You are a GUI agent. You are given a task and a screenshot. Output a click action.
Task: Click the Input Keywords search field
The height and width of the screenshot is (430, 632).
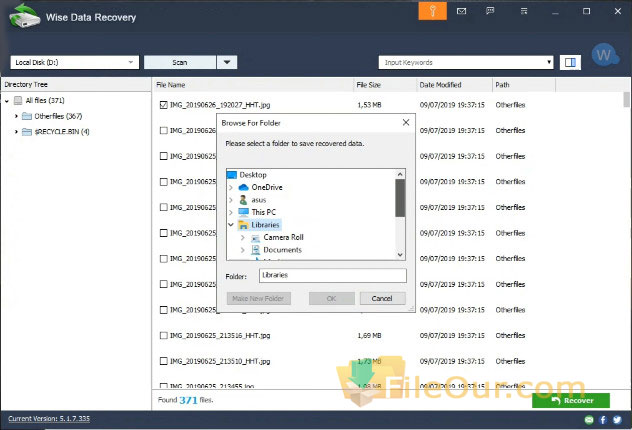(x=462, y=62)
